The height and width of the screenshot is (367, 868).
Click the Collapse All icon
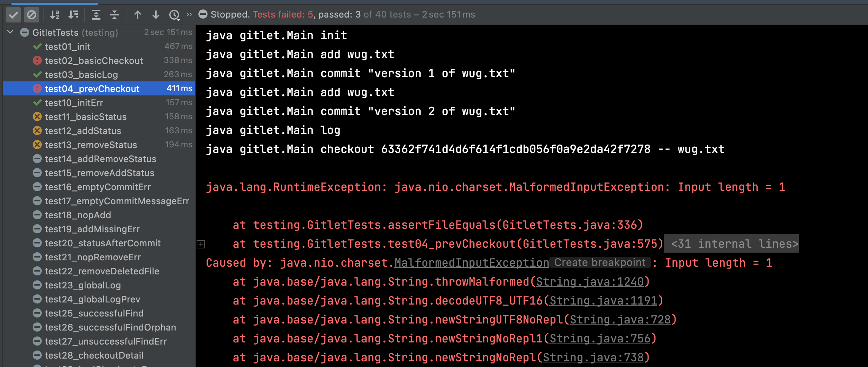pyautogui.click(x=114, y=15)
